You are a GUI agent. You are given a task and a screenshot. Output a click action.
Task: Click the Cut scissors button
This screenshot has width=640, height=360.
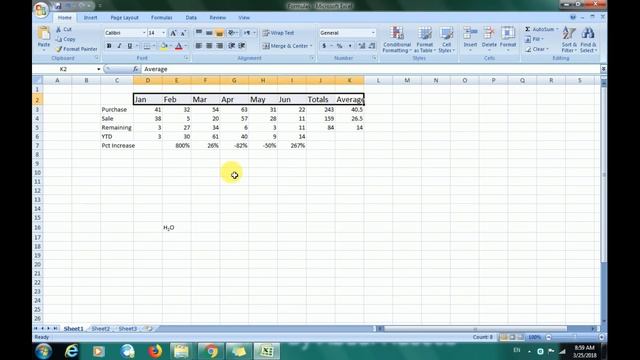[64, 29]
